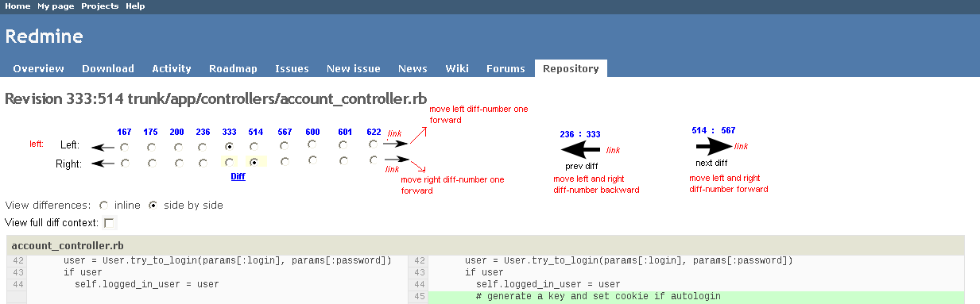
Task: Select Left radio for revision 600
Action: (x=312, y=144)
